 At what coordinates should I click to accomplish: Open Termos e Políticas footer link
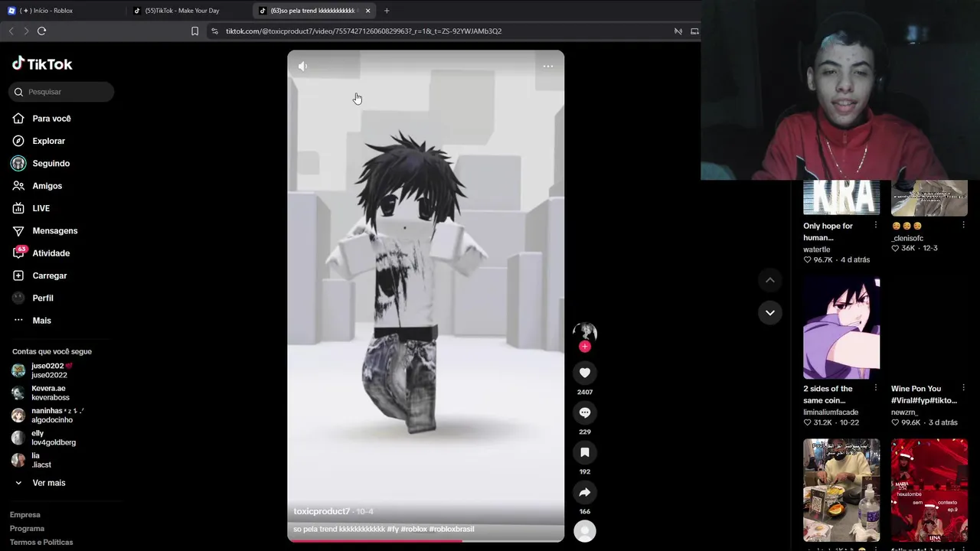(41, 543)
